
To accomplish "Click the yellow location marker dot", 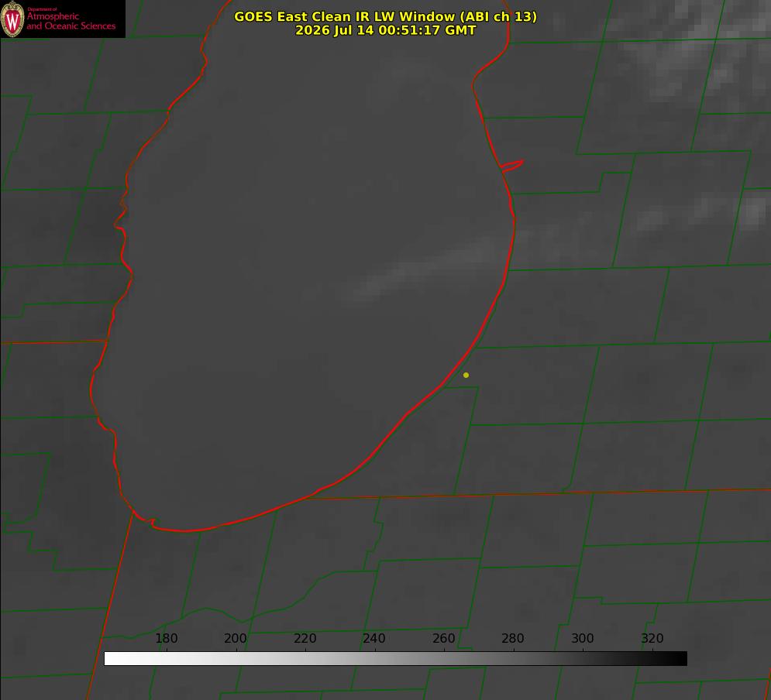I will point(466,375).
